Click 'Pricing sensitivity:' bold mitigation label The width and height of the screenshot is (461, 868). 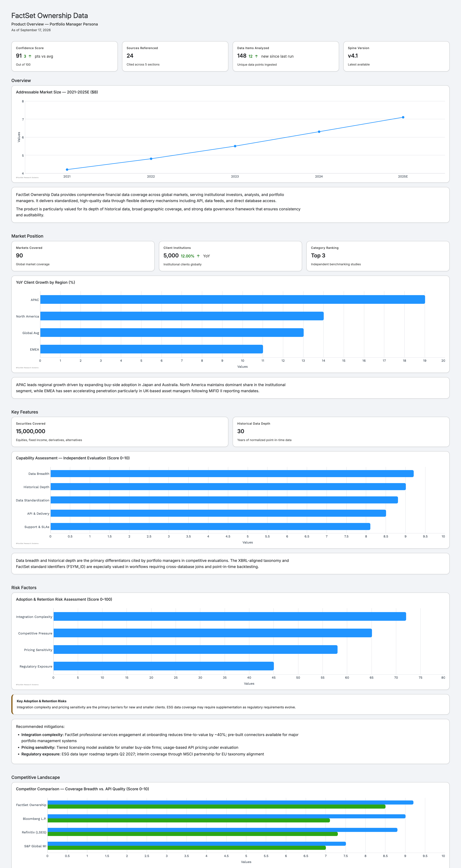point(38,747)
